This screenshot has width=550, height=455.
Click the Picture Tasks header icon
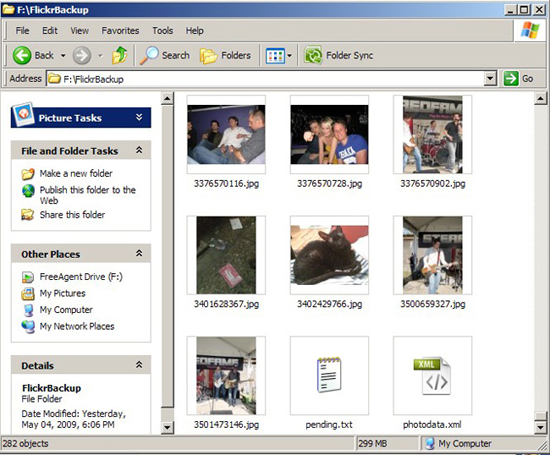pos(23,114)
